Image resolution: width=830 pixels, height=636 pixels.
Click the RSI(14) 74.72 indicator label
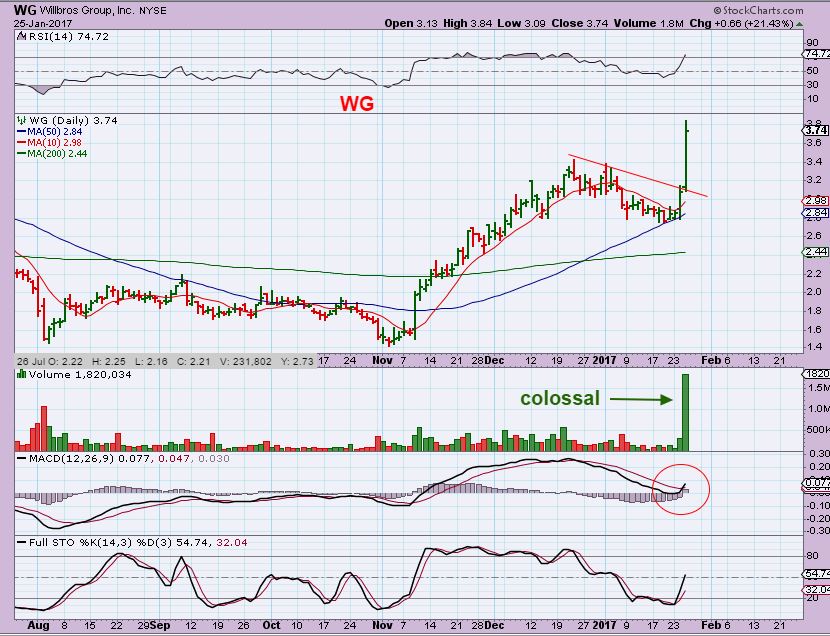(x=69, y=36)
